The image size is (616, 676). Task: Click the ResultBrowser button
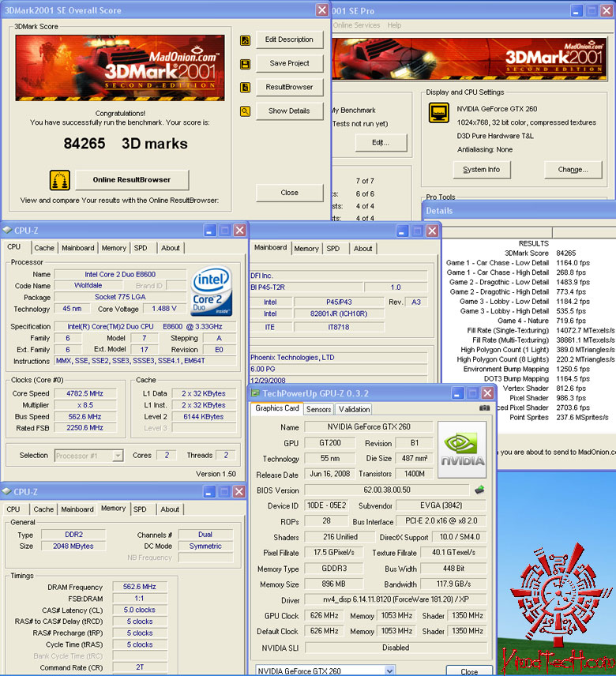click(289, 87)
